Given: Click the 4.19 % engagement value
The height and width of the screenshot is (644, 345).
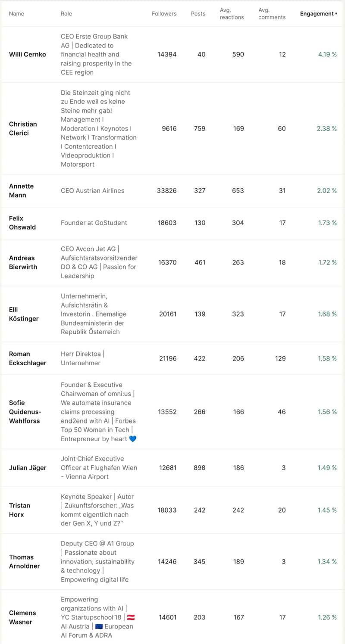Looking at the screenshot, I should coord(327,55).
